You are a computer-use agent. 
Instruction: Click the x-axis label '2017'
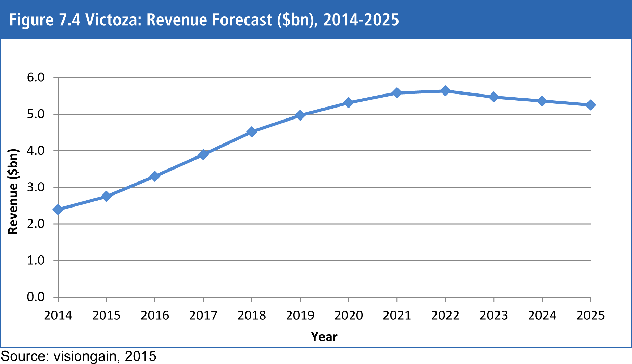(203, 315)
